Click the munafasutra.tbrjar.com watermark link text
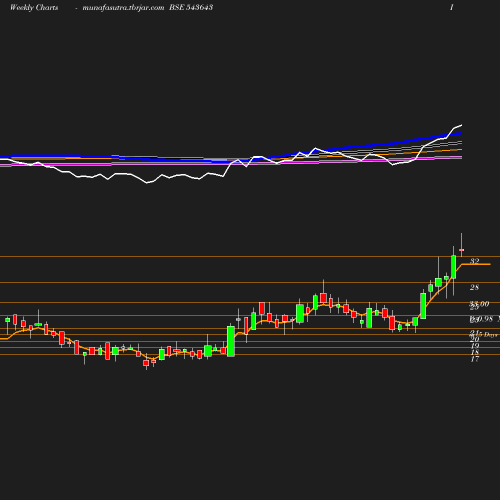 [123, 7]
